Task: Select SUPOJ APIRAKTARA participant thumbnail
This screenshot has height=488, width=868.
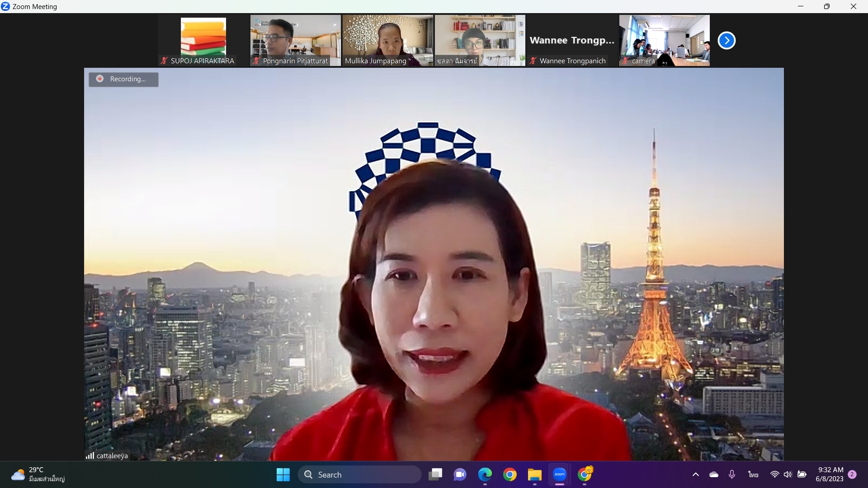Action: (x=203, y=41)
